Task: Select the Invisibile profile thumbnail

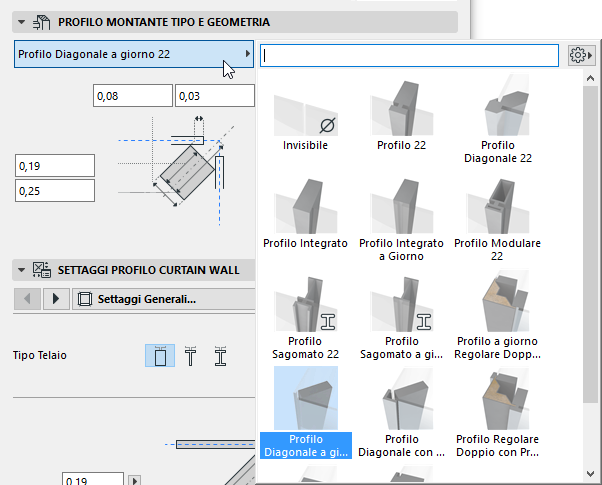Action: tap(306, 115)
